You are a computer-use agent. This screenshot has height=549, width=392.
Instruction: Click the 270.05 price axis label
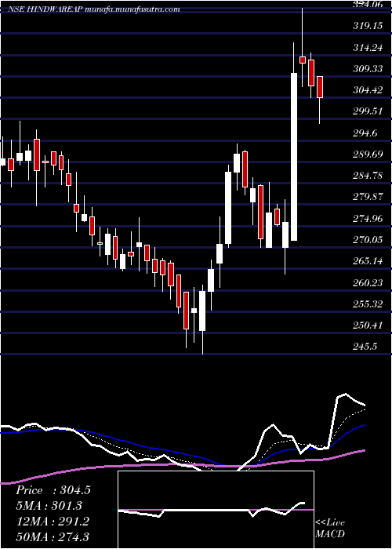pyautogui.click(x=368, y=240)
